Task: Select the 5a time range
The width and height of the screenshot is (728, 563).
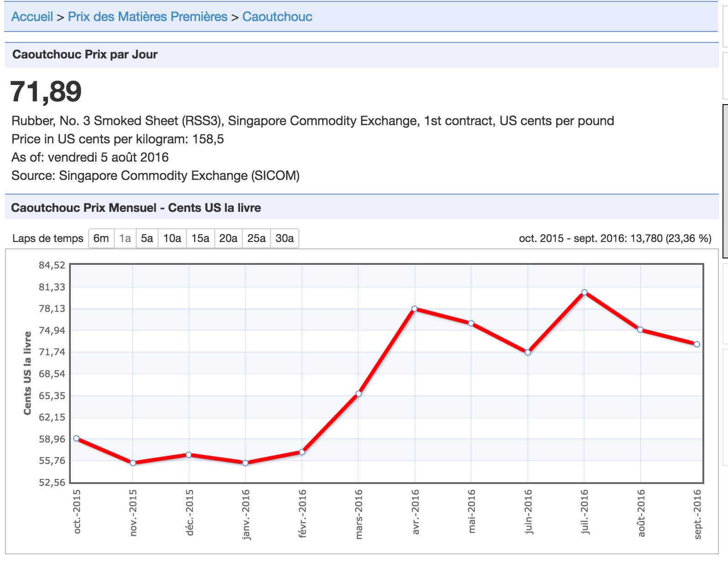Action: (147, 238)
